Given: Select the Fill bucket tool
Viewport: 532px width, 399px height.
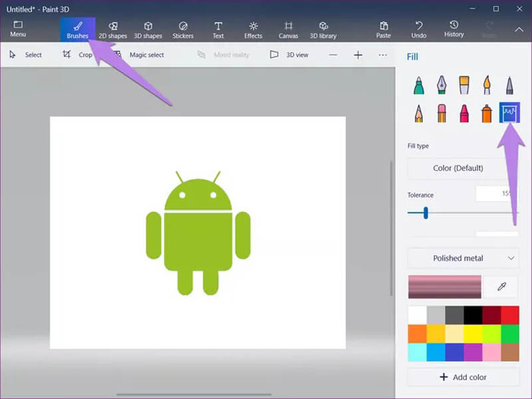Looking at the screenshot, I should 509,112.
